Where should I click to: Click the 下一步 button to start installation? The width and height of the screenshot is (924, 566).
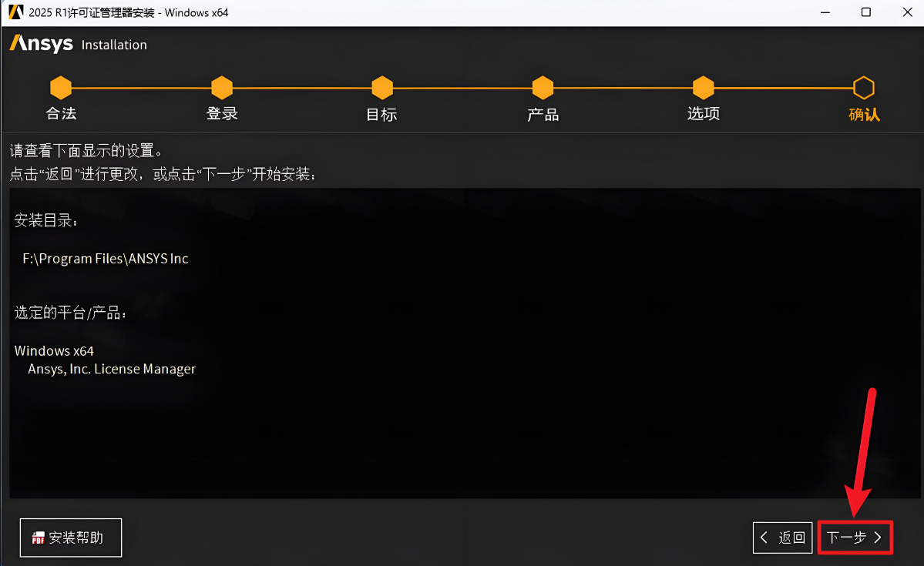[x=855, y=538]
